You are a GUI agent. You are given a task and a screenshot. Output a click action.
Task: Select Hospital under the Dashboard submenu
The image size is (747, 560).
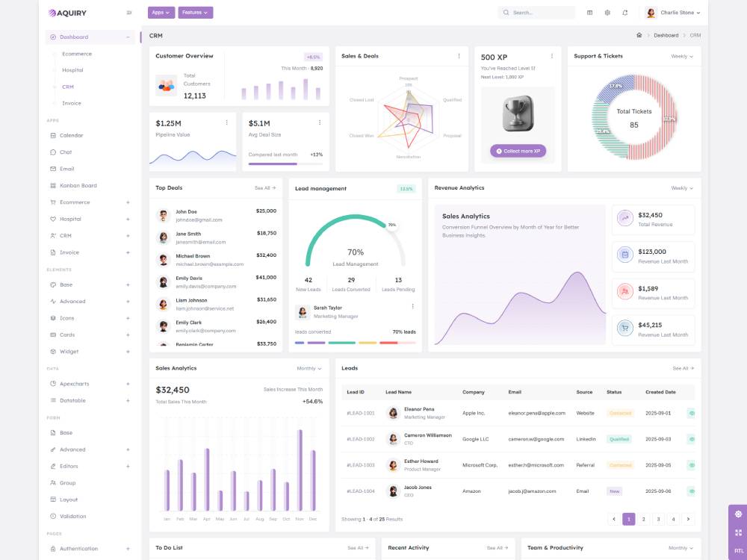click(x=72, y=70)
